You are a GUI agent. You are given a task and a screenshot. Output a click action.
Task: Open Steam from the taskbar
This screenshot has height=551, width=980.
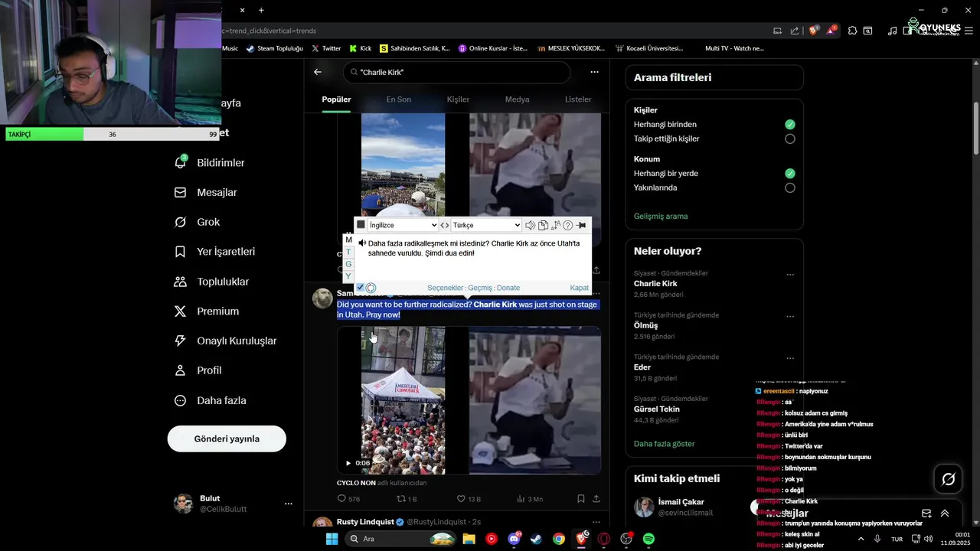(536, 539)
